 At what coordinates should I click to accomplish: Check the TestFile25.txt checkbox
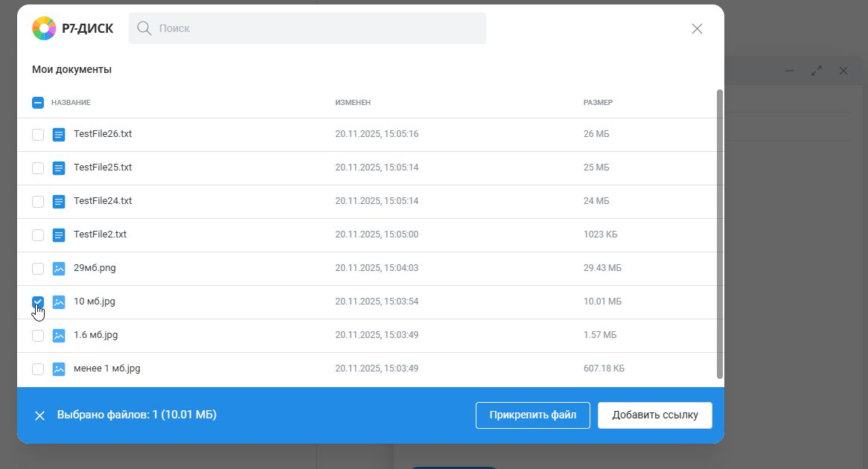click(38, 168)
